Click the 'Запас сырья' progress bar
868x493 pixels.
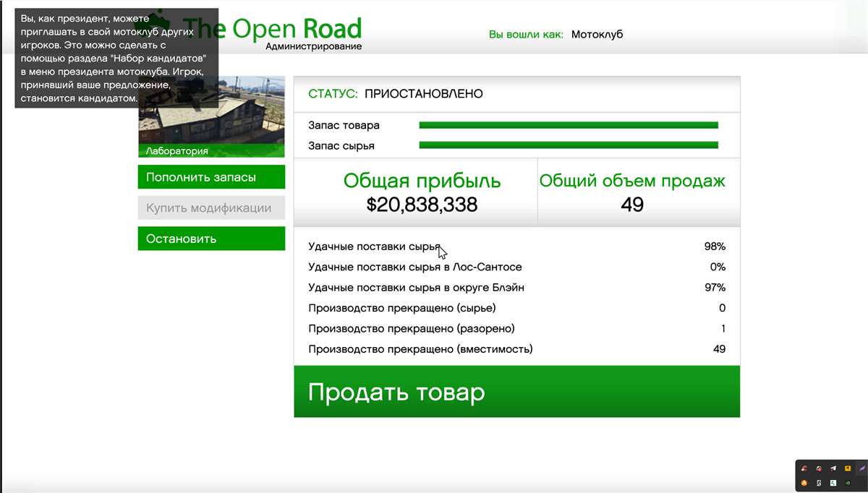(569, 145)
